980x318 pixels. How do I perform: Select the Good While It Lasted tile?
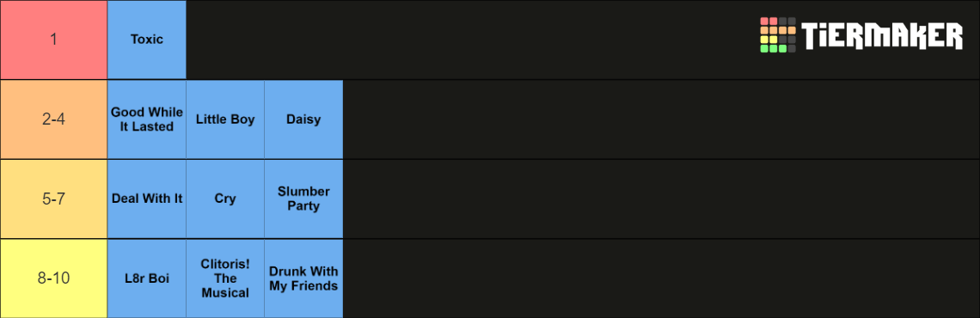[147, 119]
